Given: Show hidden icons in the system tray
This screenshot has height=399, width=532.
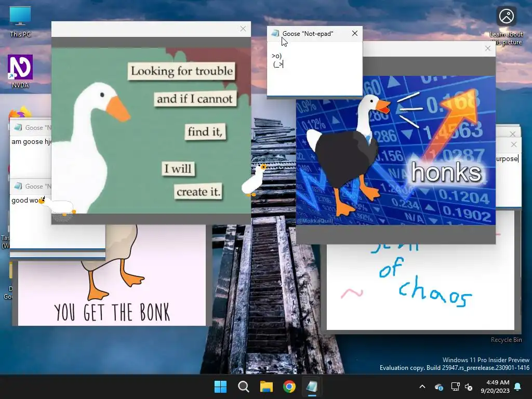Looking at the screenshot, I should 422,387.
